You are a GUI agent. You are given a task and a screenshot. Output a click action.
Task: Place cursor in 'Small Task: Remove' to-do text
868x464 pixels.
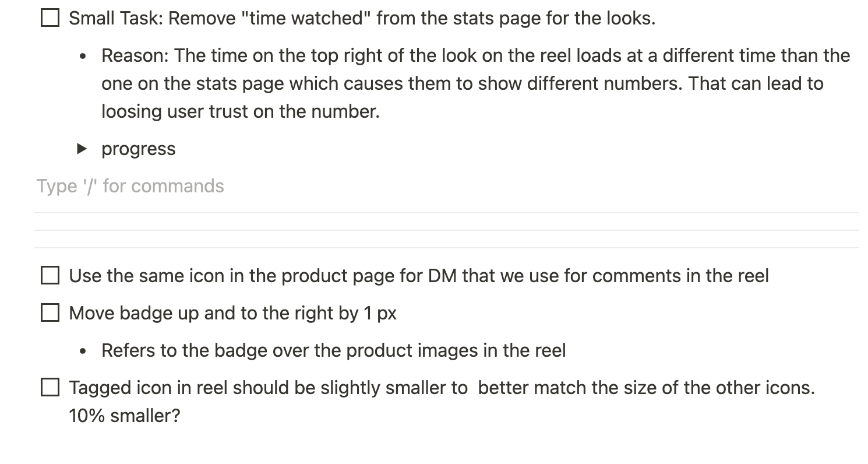click(x=362, y=18)
